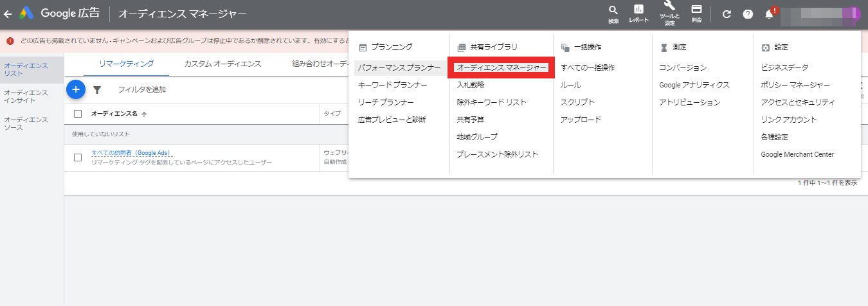Open 除外キーワード リスト menu item

(491, 102)
